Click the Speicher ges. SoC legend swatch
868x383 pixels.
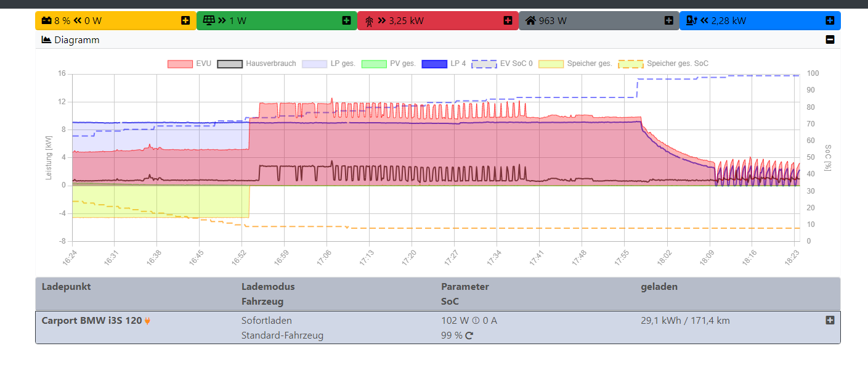(630, 64)
